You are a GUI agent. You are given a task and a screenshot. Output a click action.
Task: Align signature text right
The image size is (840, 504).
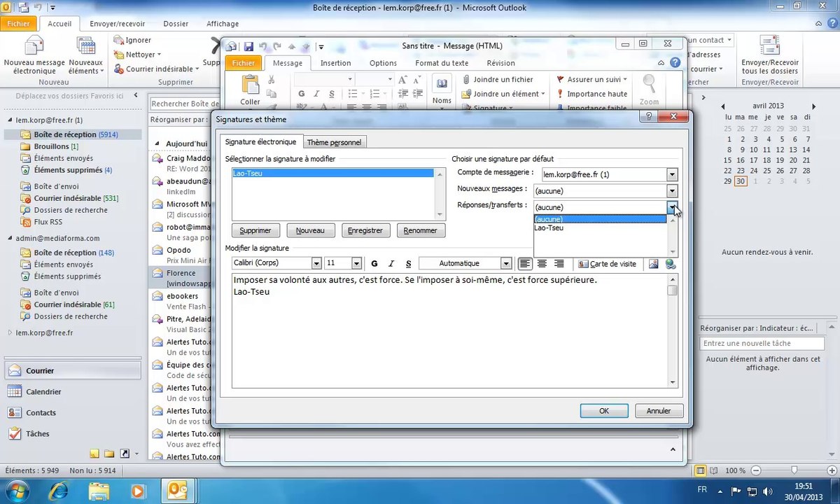[559, 264]
